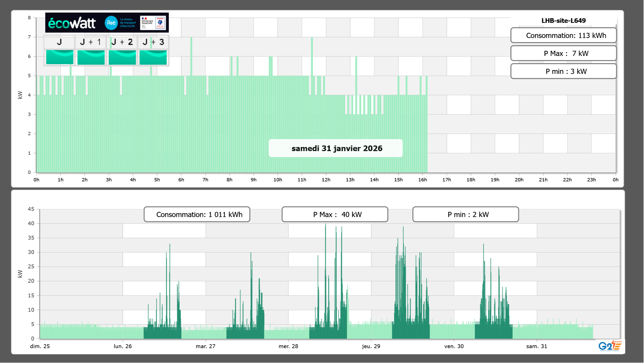Click the LHB-site-L649 site title
Viewport: 644px width, 363px height.
563,21
